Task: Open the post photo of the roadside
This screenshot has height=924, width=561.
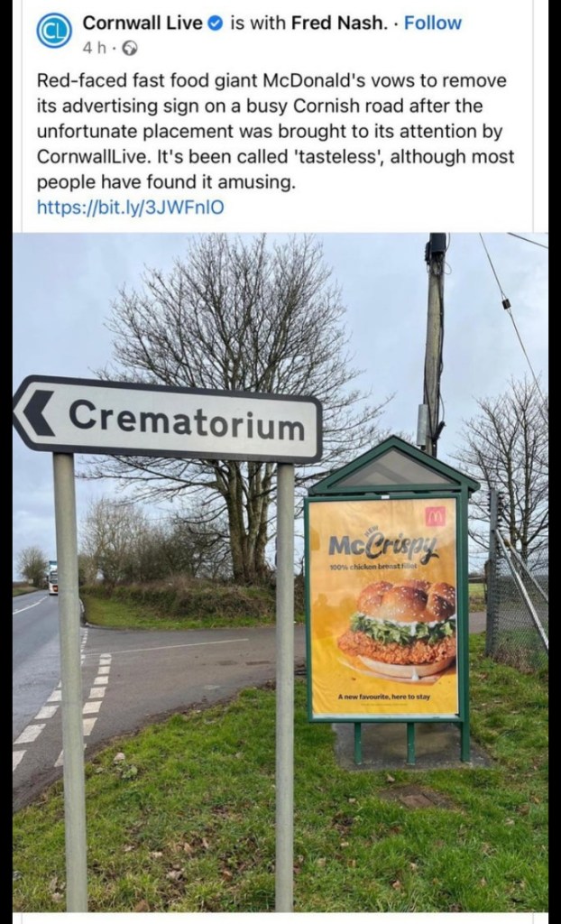Action: coord(280,571)
